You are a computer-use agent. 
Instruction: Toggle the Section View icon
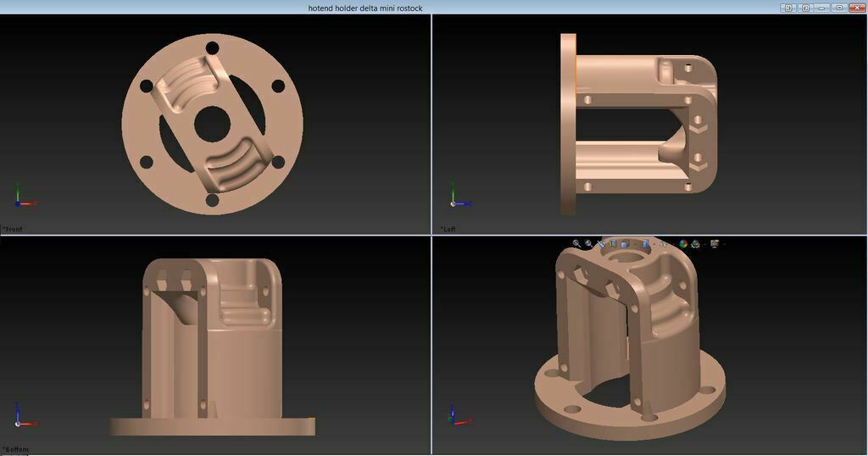pos(614,243)
